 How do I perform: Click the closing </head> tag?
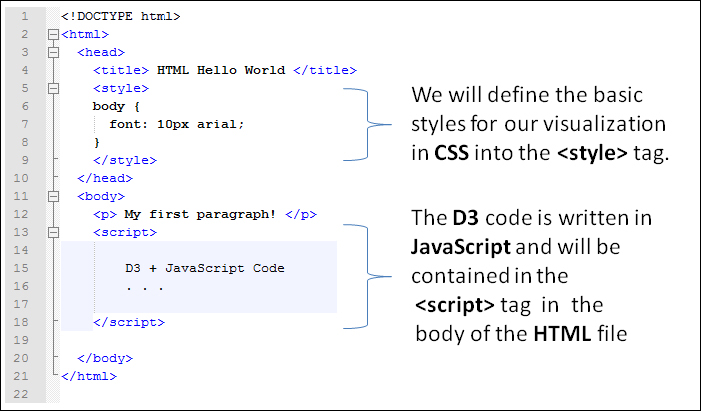click(x=105, y=178)
